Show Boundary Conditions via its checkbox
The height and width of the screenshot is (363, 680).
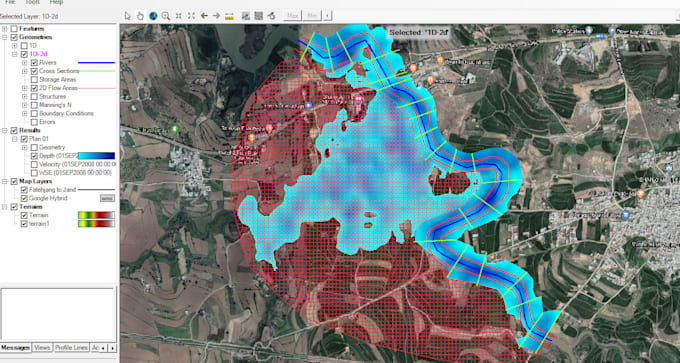coord(34,113)
